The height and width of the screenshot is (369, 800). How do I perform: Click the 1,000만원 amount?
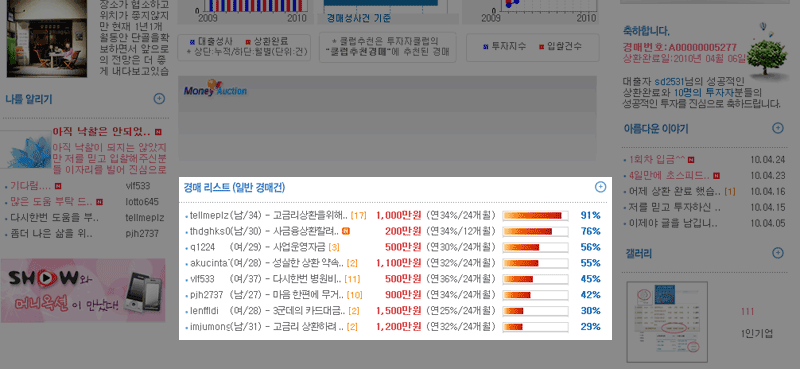pyautogui.click(x=398, y=215)
